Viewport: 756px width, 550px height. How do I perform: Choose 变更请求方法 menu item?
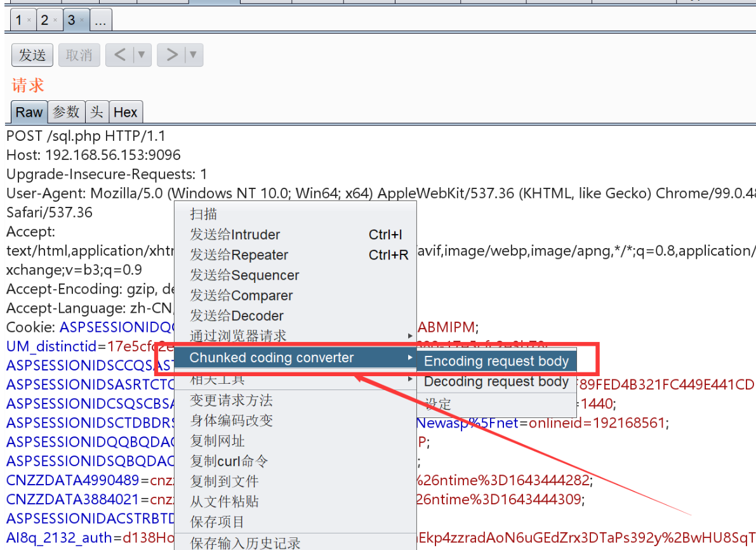click(295, 400)
